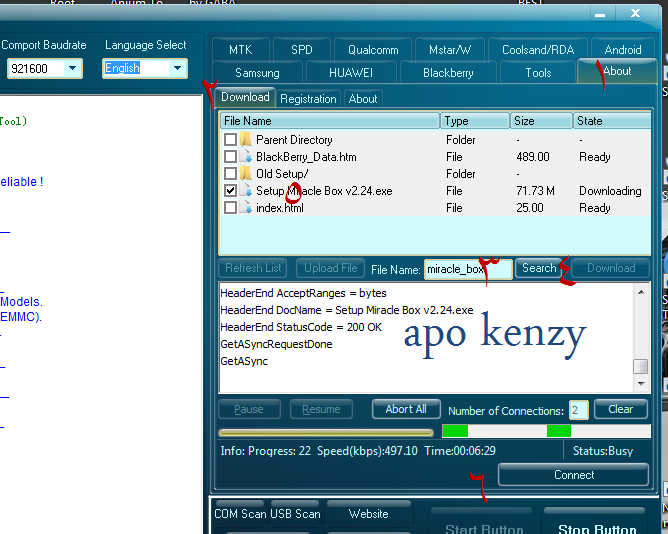
Task: Click the index.html file icon
Action: point(246,208)
